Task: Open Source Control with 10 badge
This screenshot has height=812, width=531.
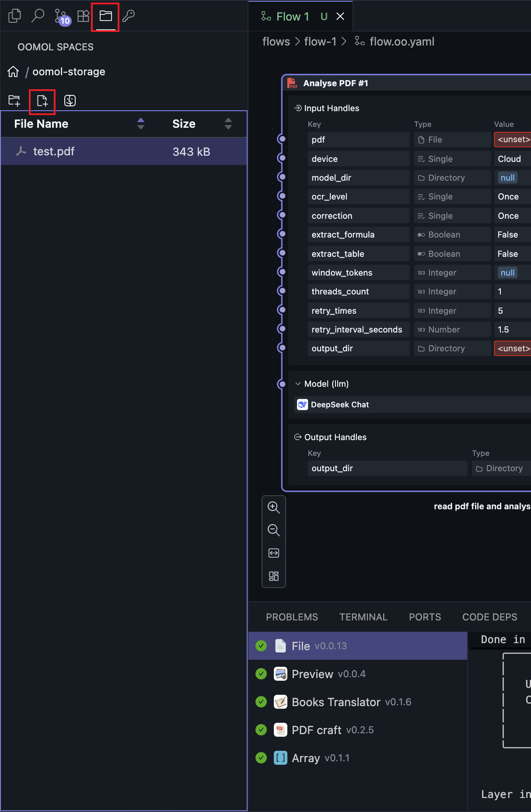Action: tap(61, 17)
